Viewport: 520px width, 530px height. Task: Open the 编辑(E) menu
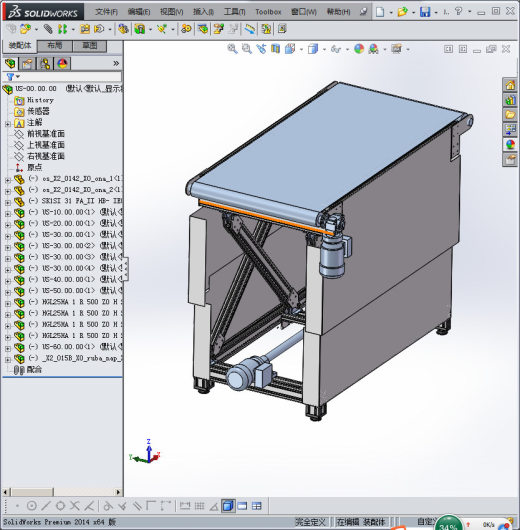coord(139,12)
